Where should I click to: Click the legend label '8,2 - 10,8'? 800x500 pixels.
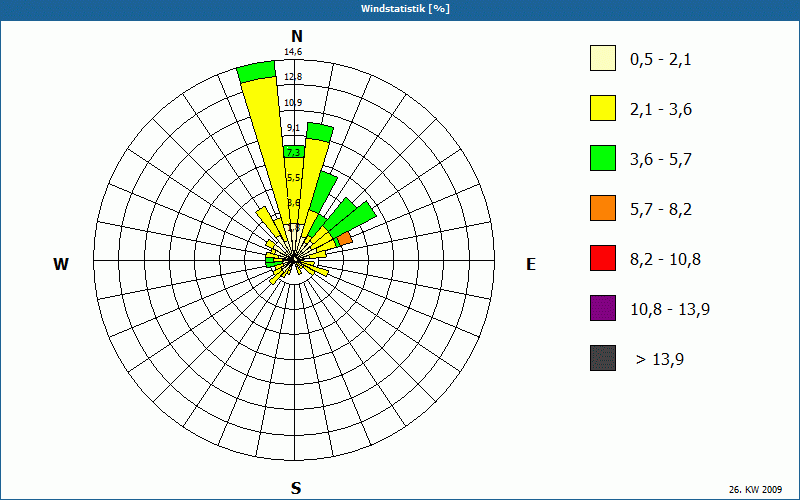pos(665,260)
